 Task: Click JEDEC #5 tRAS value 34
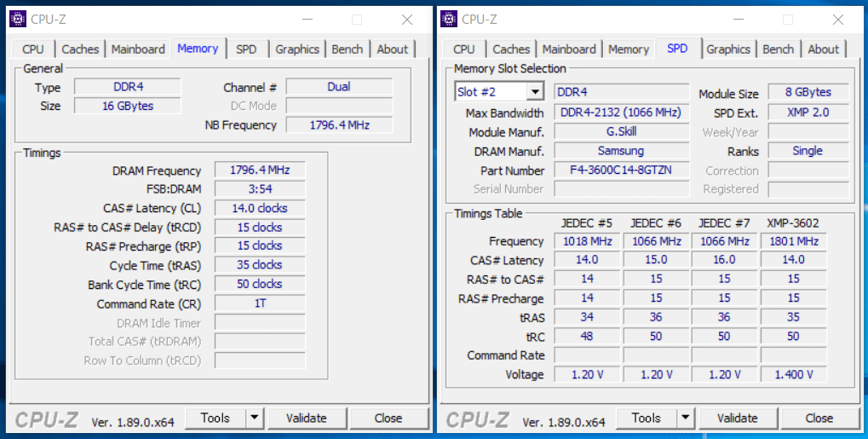587,317
